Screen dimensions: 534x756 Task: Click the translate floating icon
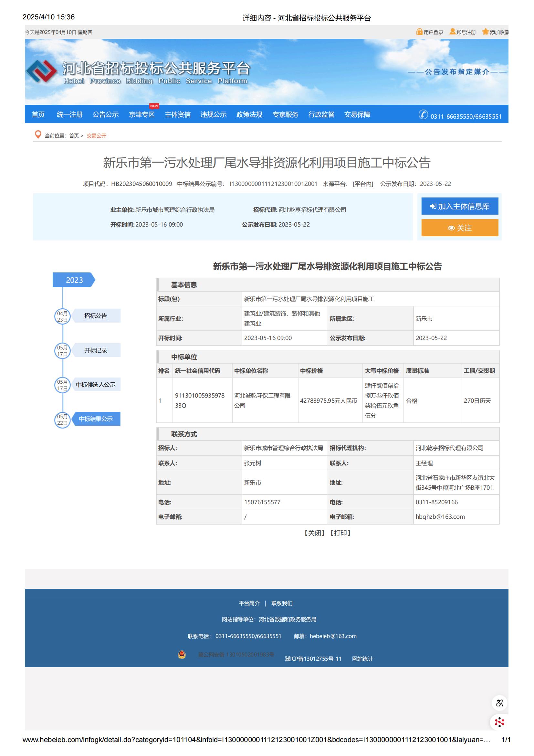click(x=499, y=703)
